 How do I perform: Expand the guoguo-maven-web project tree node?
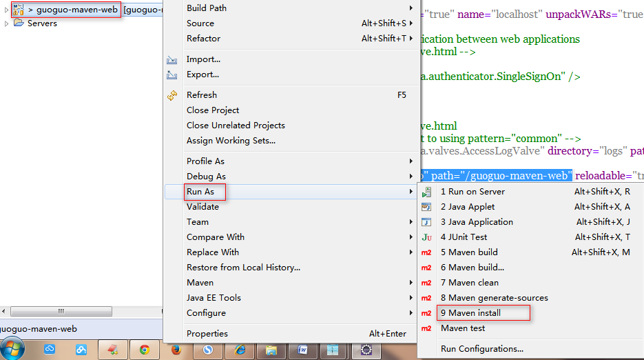(x=6, y=10)
